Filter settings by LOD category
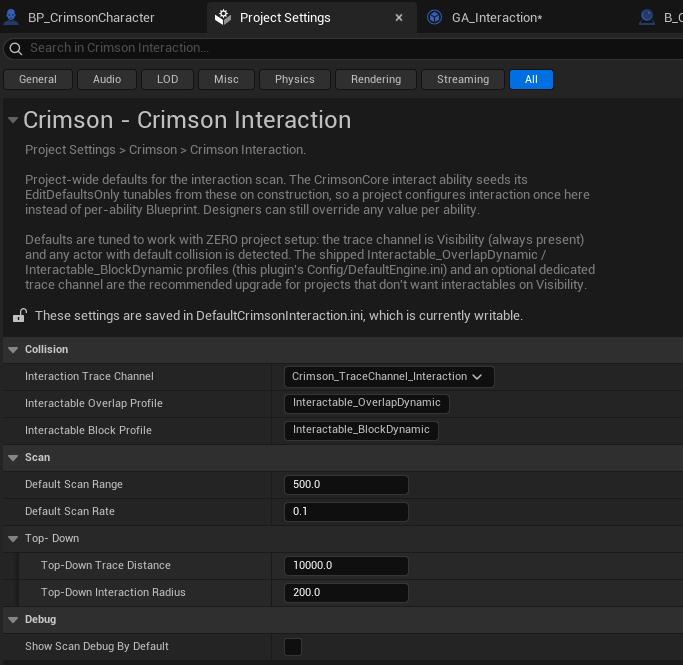The width and height of the screenshot is (683, 665). click(x=167, y=79)
